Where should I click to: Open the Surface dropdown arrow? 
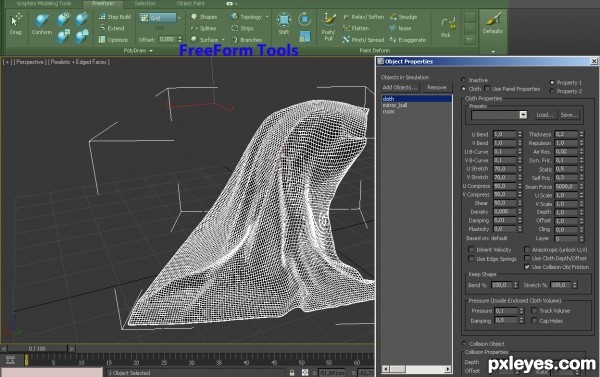click(223, 40)
